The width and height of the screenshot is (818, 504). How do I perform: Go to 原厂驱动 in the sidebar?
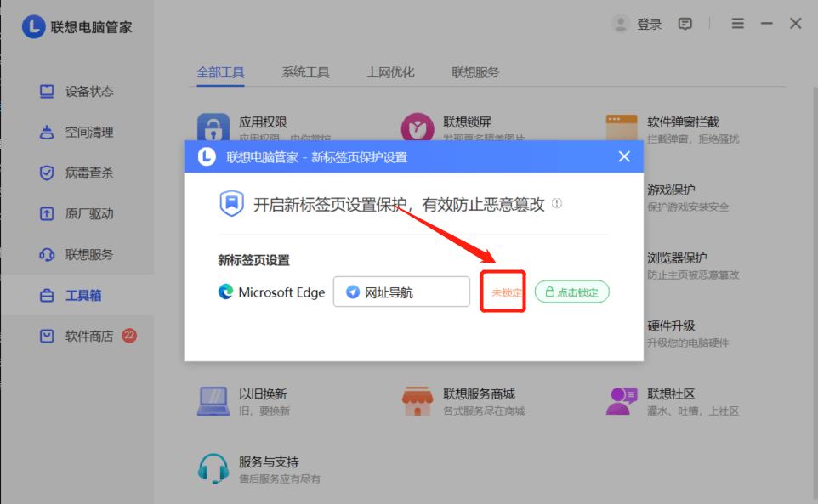tap(89, 213)
